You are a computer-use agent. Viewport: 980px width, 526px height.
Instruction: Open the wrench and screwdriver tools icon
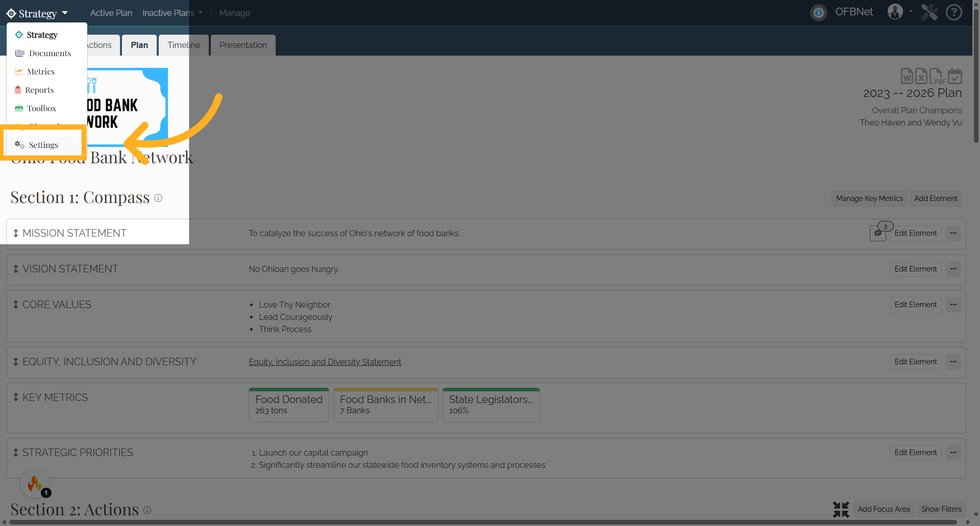tap(929, 12)
